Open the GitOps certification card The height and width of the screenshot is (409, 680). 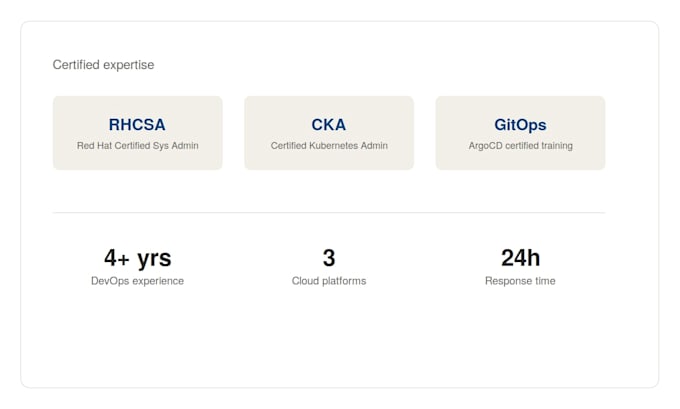pyautogui.click(x=520, y=133)
